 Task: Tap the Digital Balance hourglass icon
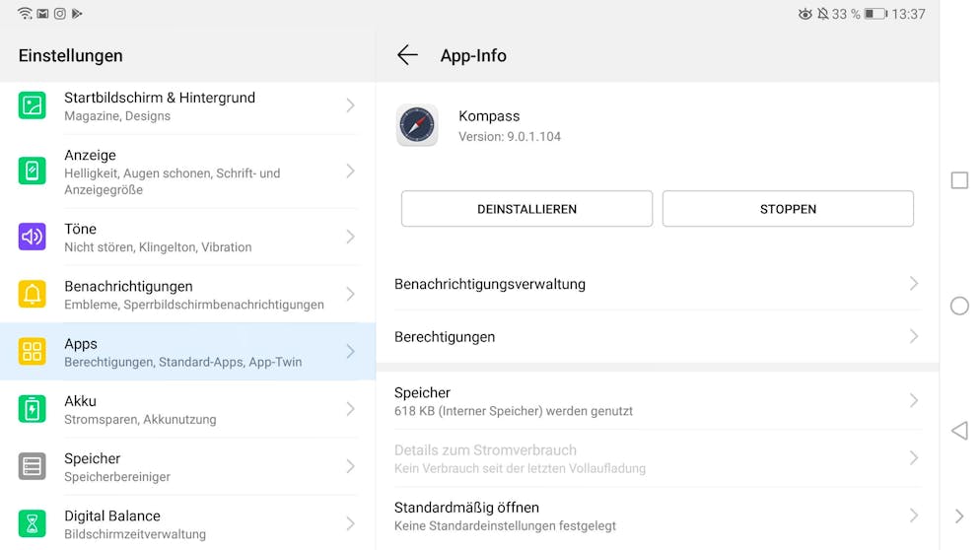[32, 523]
